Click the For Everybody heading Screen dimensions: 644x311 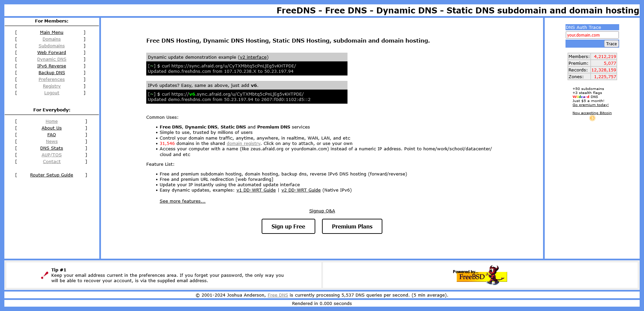pos(52,110)
